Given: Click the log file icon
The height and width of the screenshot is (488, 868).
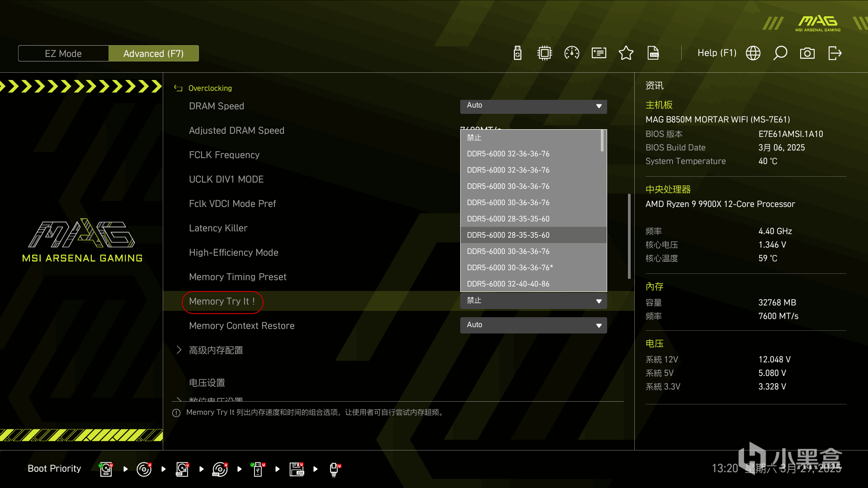Looking at the screenshot, I should (x=653, y=53).
